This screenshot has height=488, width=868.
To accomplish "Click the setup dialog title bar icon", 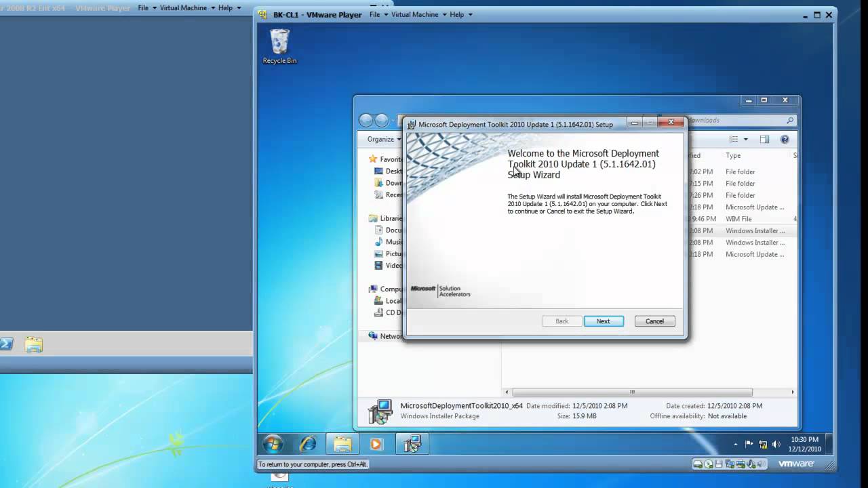I will [412, 124].
